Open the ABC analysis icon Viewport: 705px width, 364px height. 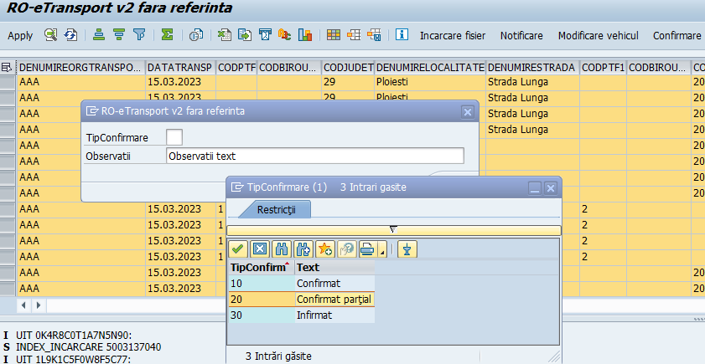285,35
